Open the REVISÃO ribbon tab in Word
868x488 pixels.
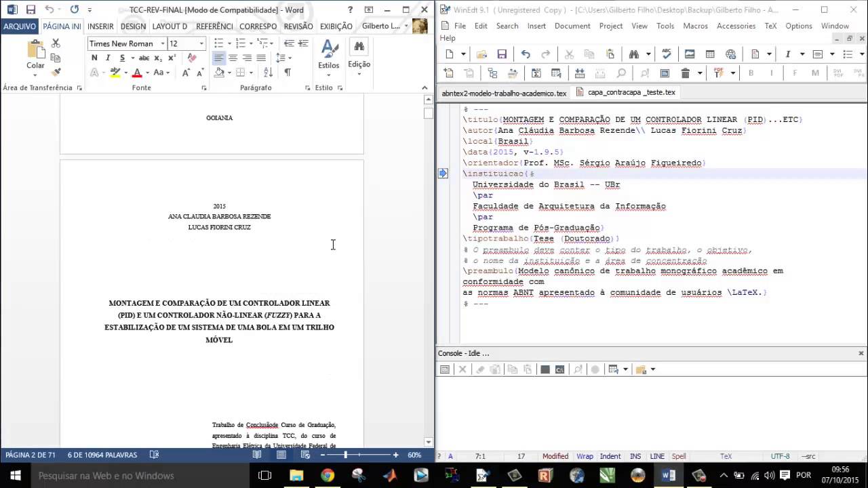click(298, 26)
